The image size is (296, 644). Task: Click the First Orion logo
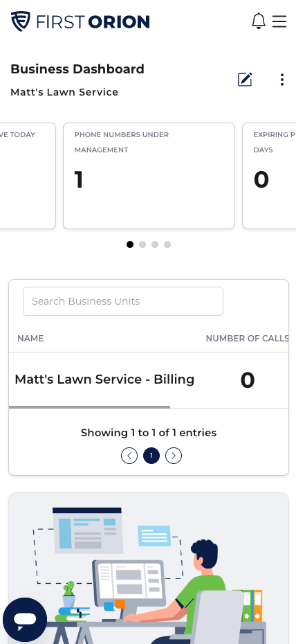click(80, 21)
